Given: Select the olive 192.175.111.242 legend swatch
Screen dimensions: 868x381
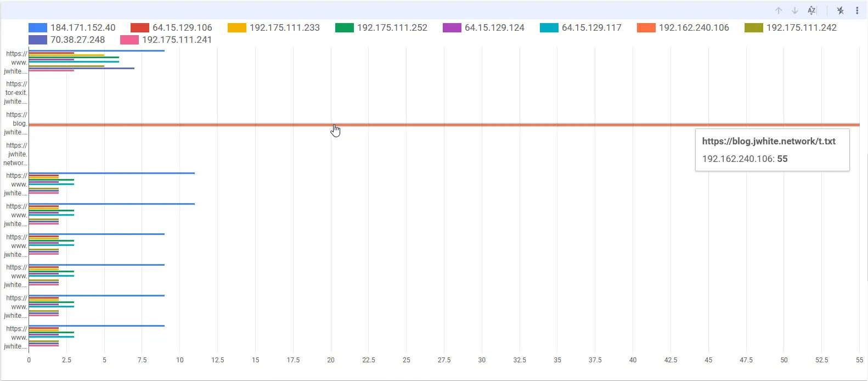Looking at the screenshot, I should point(754,27).
